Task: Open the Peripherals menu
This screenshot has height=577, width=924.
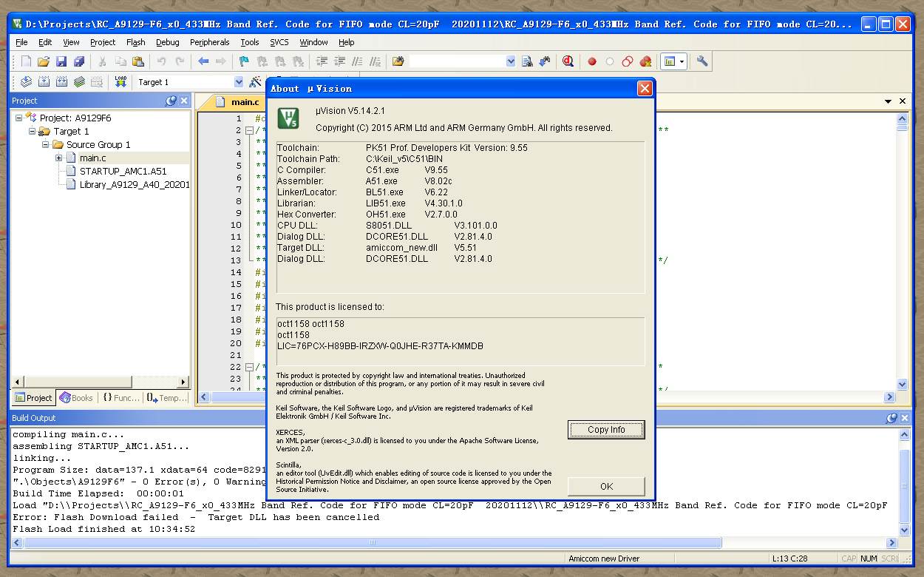Action: tap(210, 42)
